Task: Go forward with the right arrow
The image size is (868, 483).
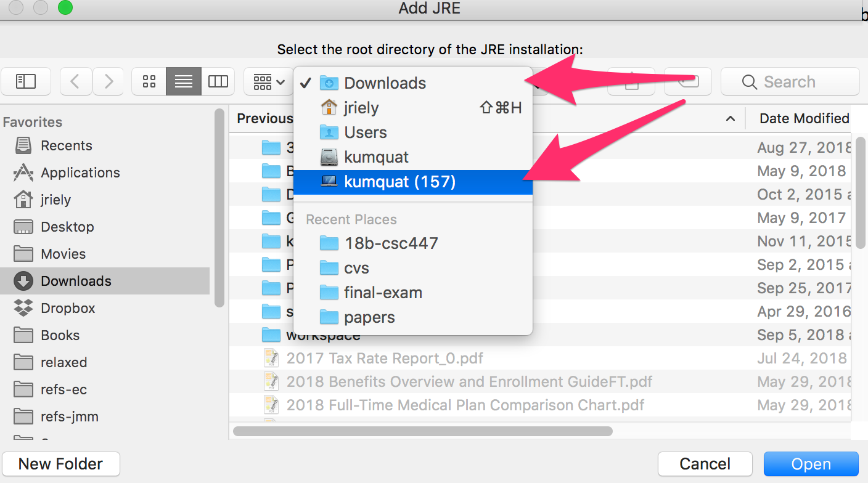Action: point(109,81)
